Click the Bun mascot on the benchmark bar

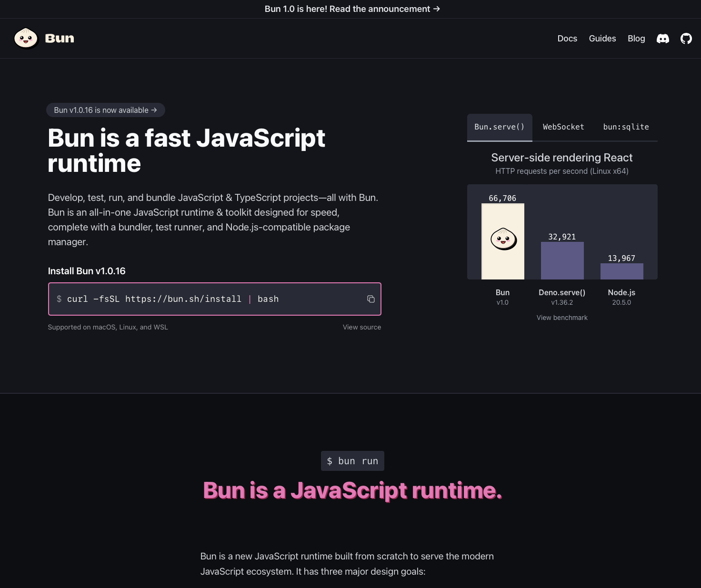coord(503,239)
